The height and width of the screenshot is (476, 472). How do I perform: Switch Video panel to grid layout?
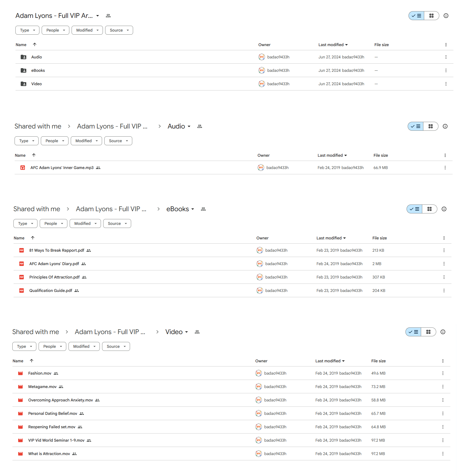(x=428, y=332)
